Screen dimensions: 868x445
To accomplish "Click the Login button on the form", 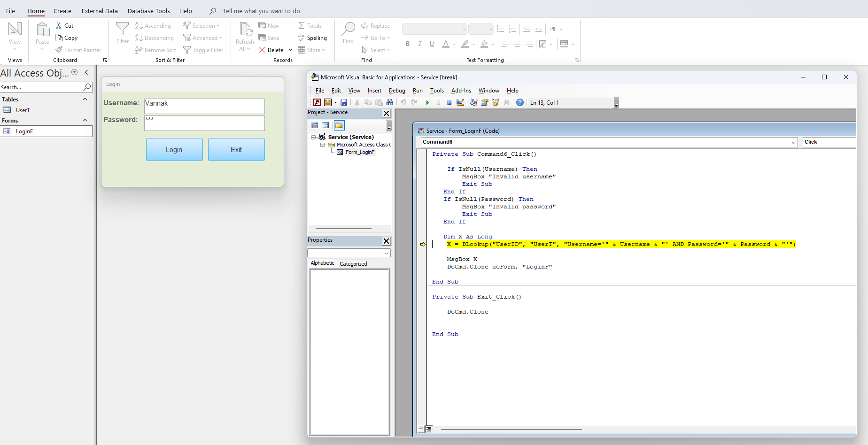I will (x=174, y=150).
